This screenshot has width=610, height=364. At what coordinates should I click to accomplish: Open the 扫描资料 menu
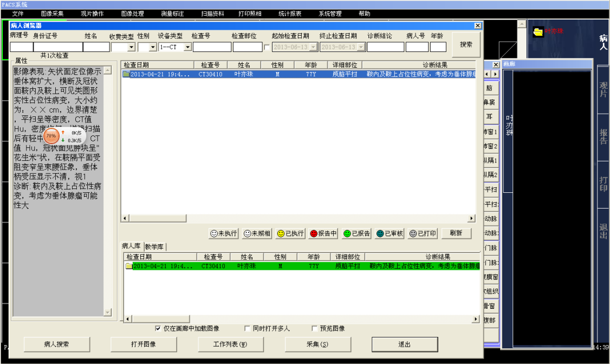tap(212, 14)
